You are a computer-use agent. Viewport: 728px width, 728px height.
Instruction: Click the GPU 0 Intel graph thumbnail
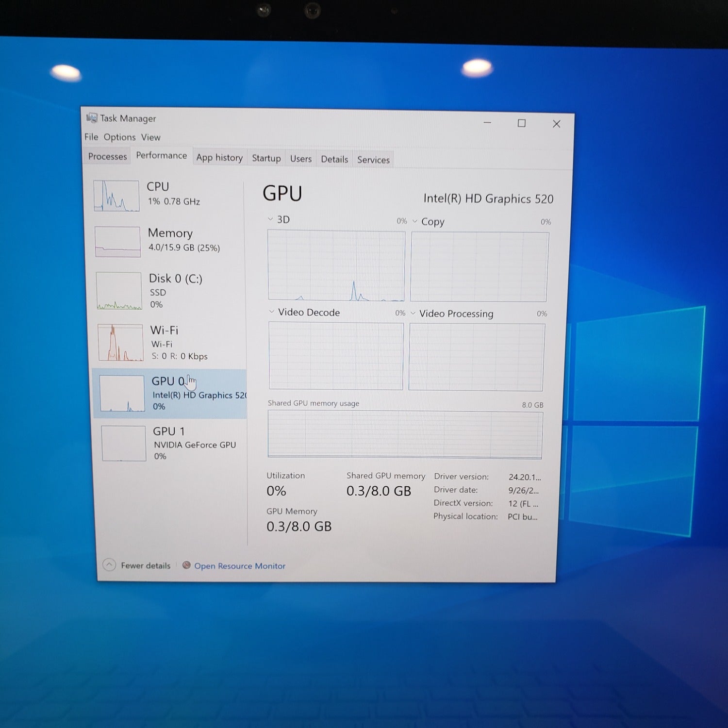click(x=122, y=394)
